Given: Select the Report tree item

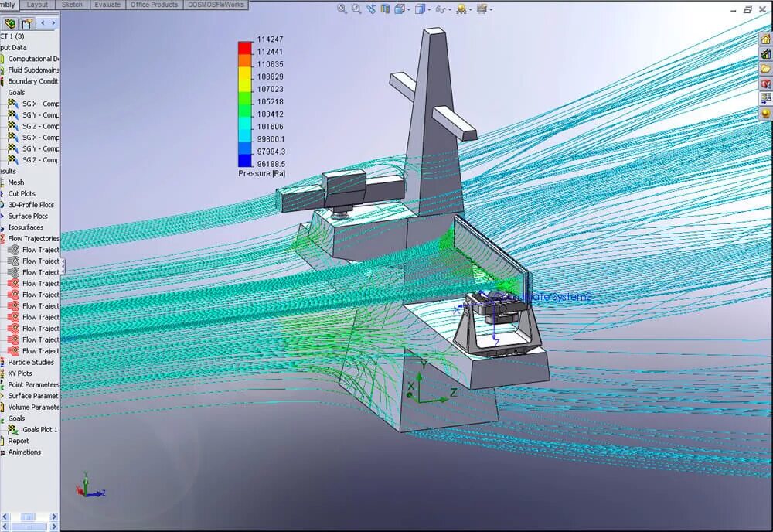Looking at the screenshot, I should 15,441.
